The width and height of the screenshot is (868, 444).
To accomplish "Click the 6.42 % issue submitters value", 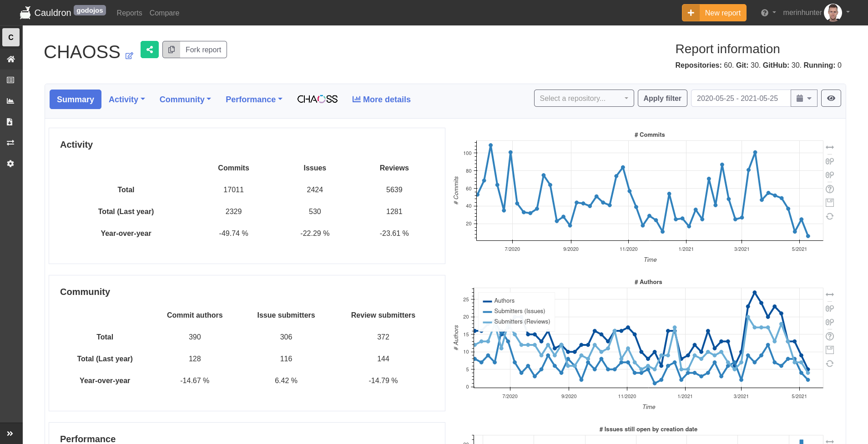I will tap(286, 380).
